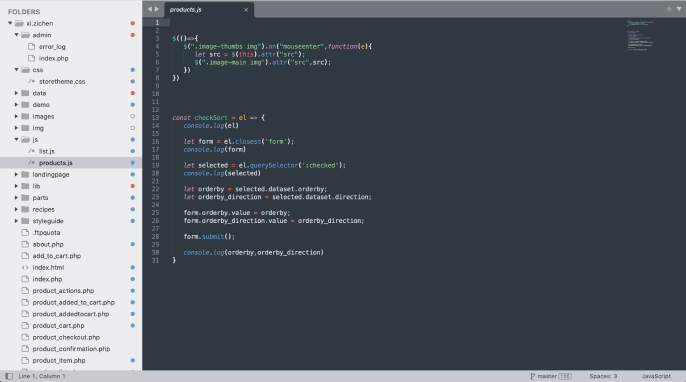
Task: Click the minimap code overview
Action: click(640, 35)
